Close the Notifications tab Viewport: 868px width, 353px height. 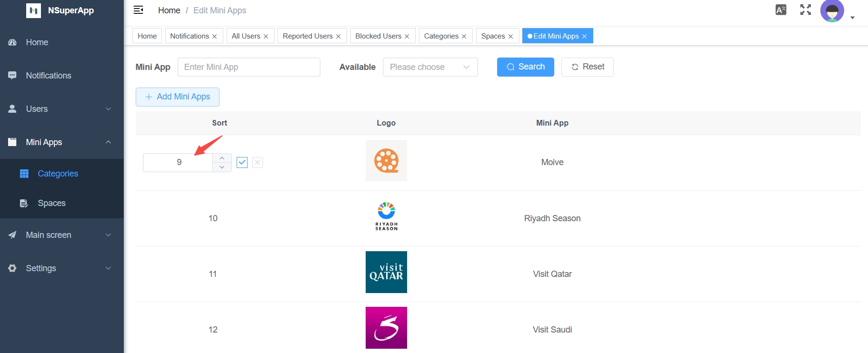(215, 37)
